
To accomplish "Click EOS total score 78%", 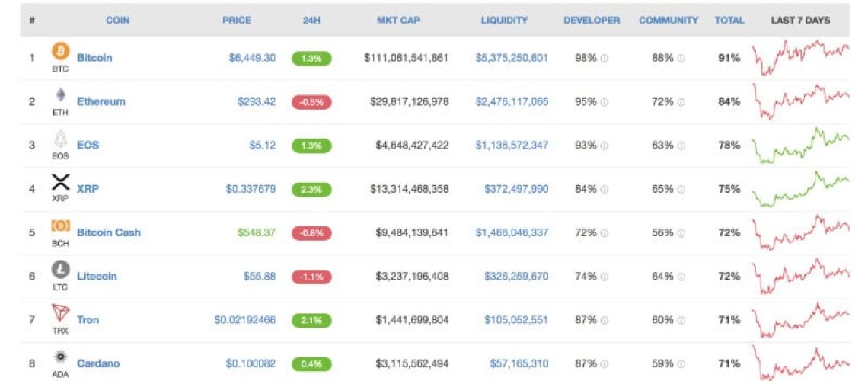I will click(729, 145).
